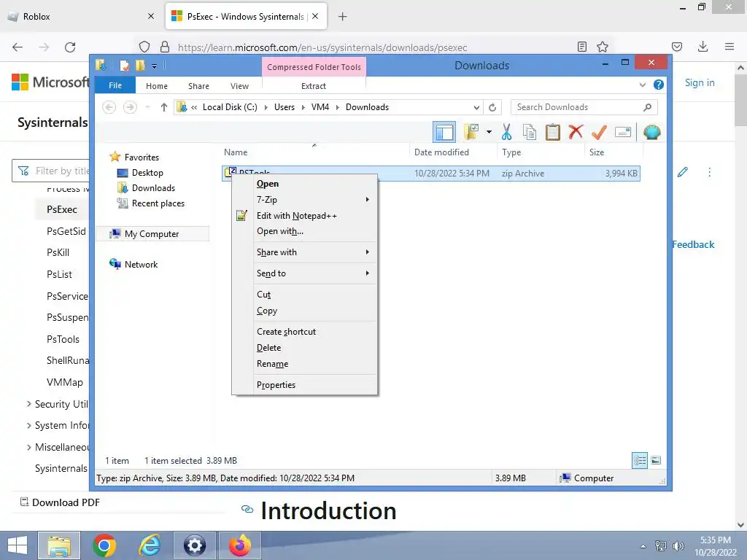
Task: Switch to large icons view icon
Action: (656, 460)
